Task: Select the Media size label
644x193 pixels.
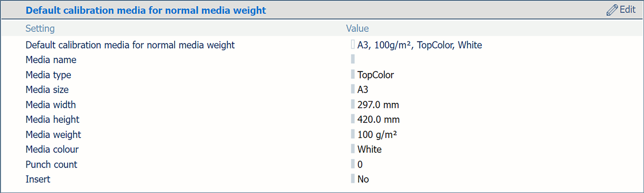Action: (x=47, y=90)
